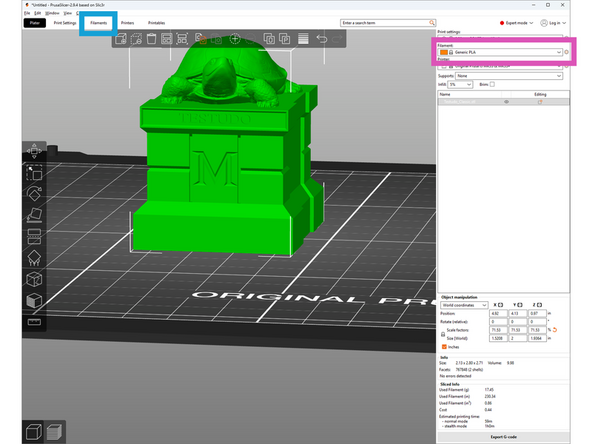The image size is (592, 444).
Task: Click the Add instance plus icon
Action: 235,39
